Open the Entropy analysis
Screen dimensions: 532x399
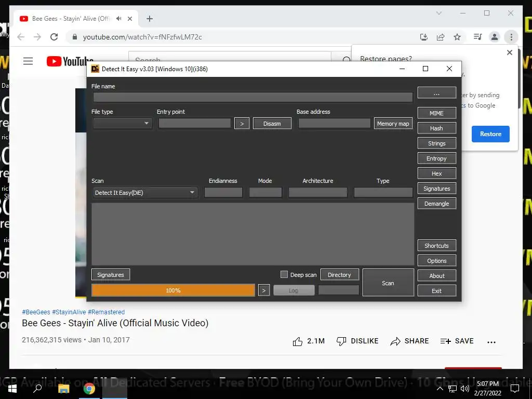(x=436, y=158)
